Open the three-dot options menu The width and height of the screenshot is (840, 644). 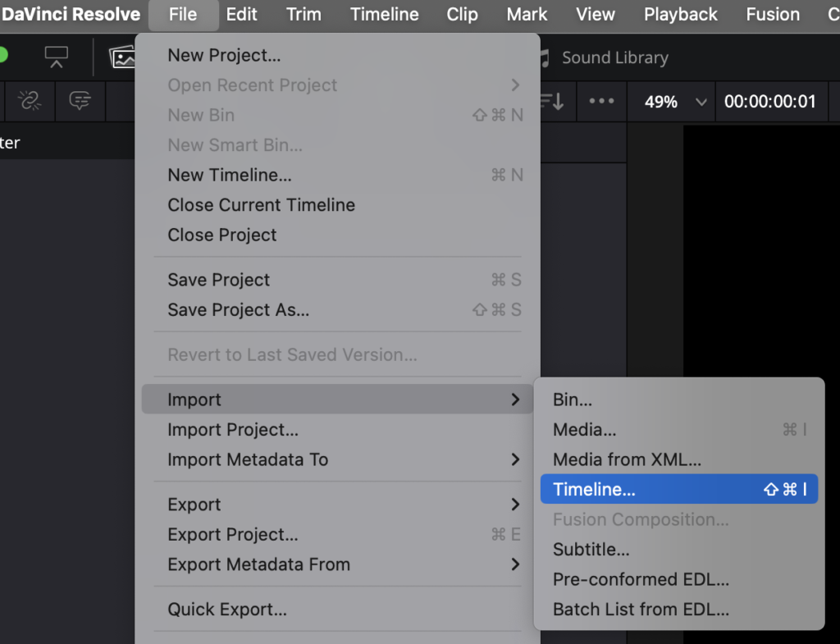(601, 101)
